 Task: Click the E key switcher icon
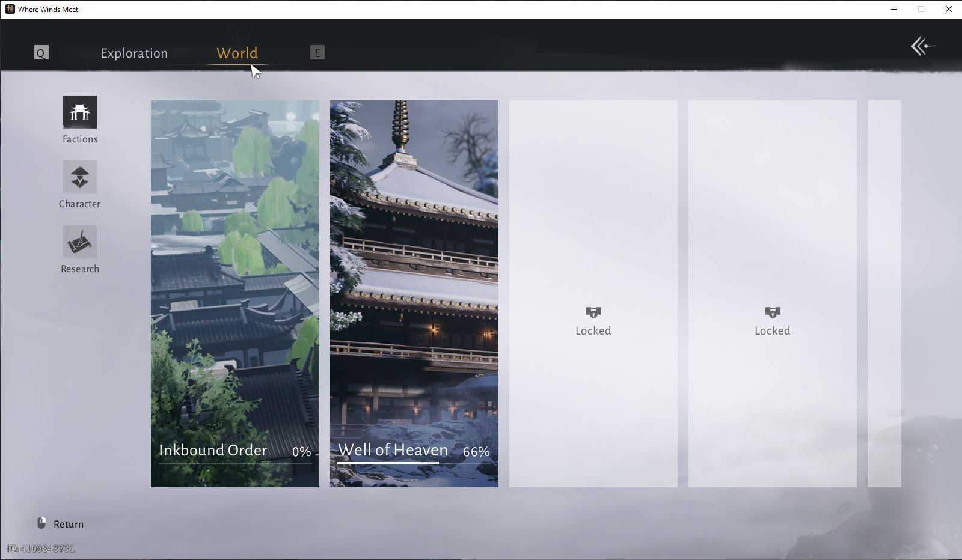[317, 53]
